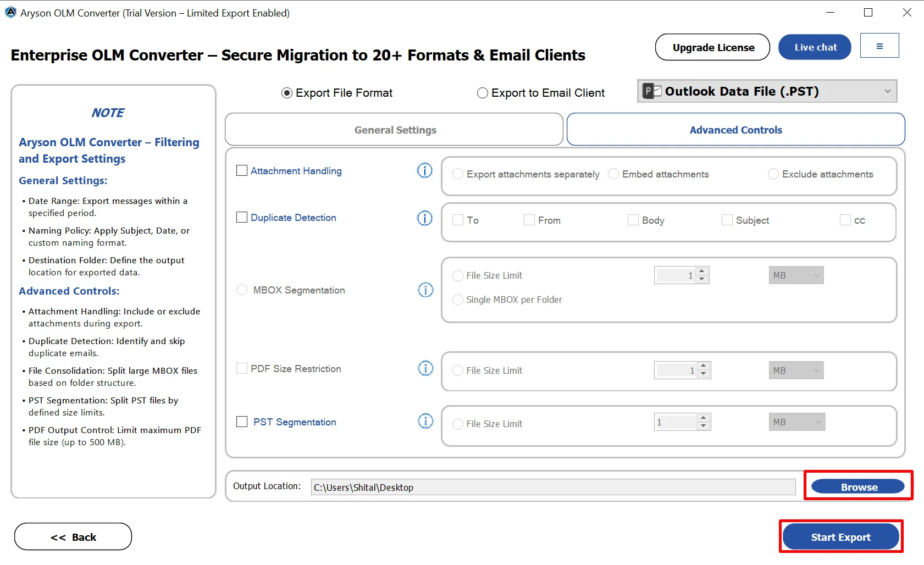
Task: Tick the Duplicate Detection checkbox
Action: click(242, 218)
